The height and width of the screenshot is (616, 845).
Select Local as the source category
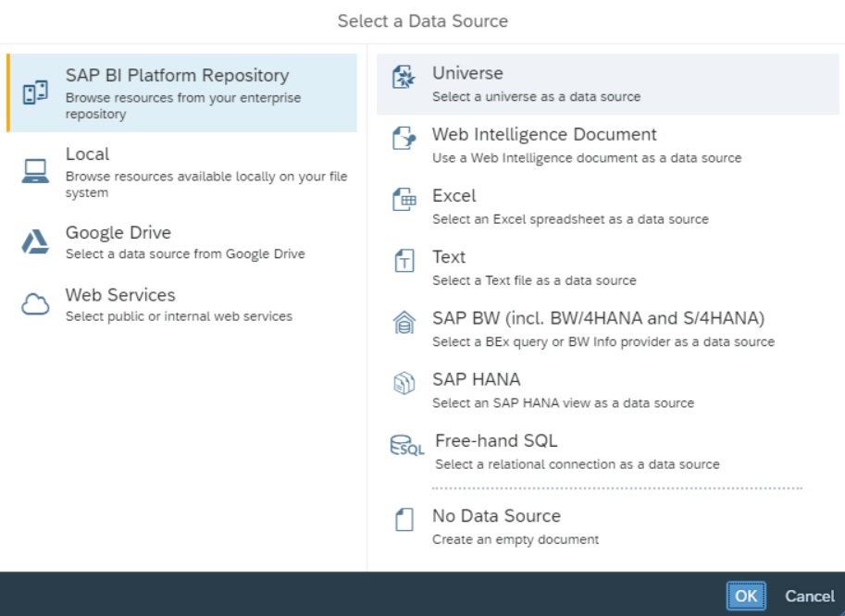click(88, 154)
